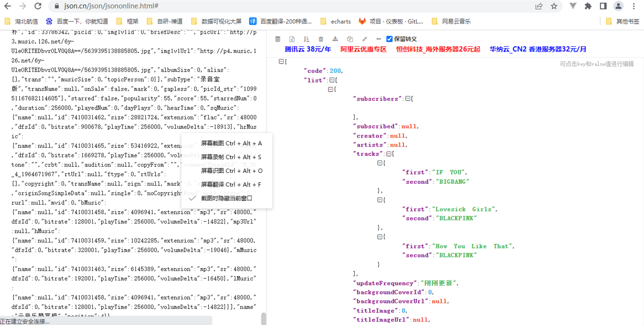Open the 其他书签 folder
Image resolution: width=644 pixels, height=325 pixels.
coord(623,21)
